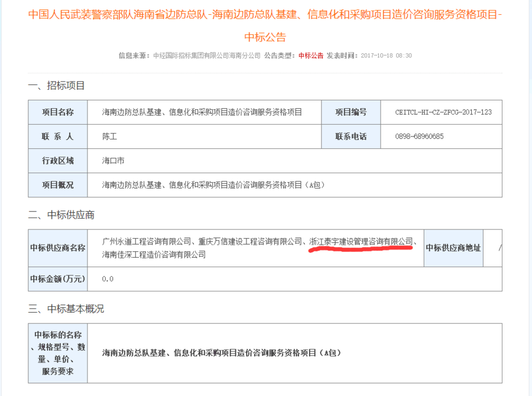Select supplier 广州永道工程咨询有限公司
This screenshot has width=532, height=396.
147,241
